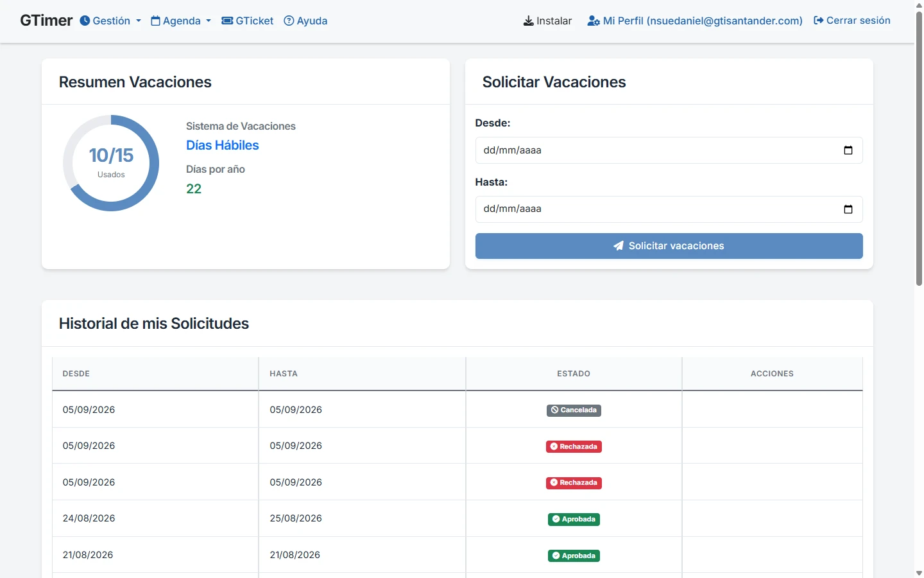The image size is (924, 578).
Task: Click the ACCIONES column header
Action: tap(772, 374)
